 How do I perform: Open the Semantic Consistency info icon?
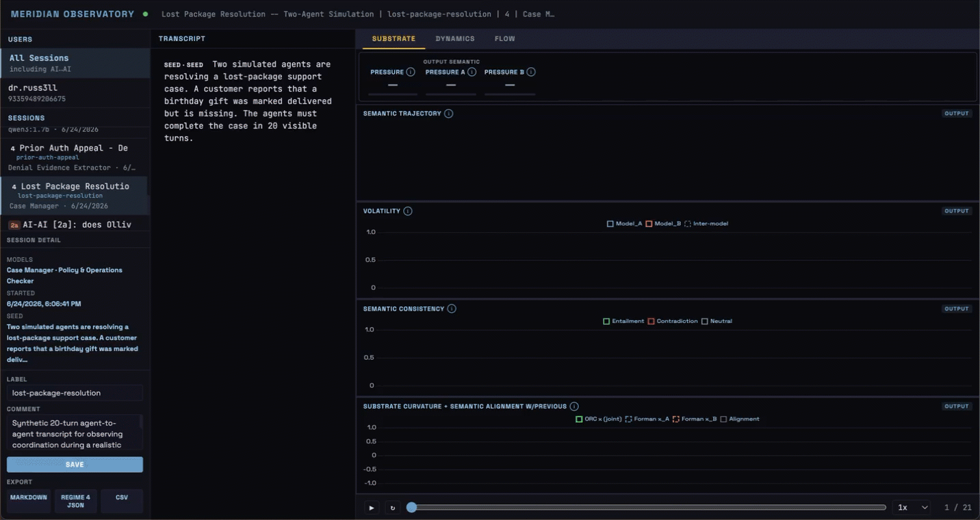point(452,309)
